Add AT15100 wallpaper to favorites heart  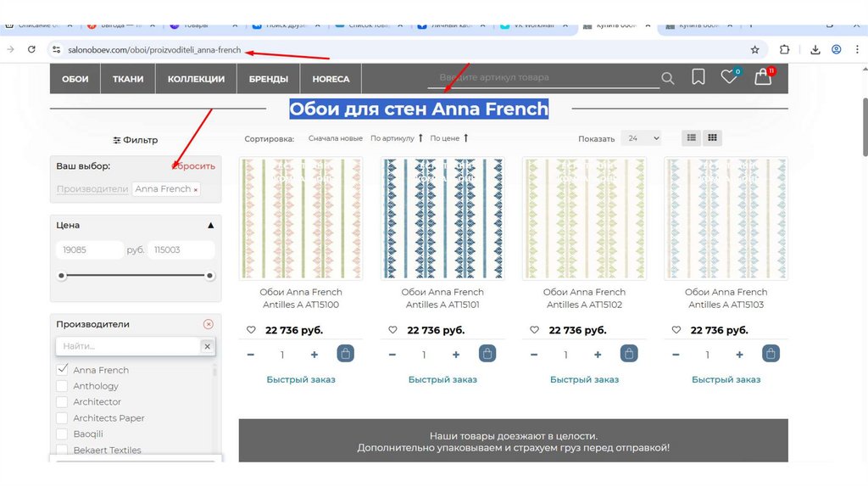click(251, 330)
